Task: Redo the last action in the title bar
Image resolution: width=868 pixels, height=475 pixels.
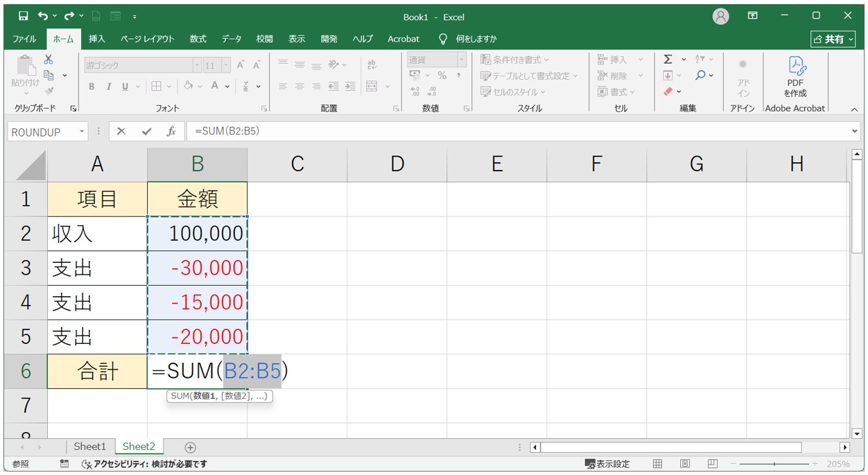Action: pos(69,16)
